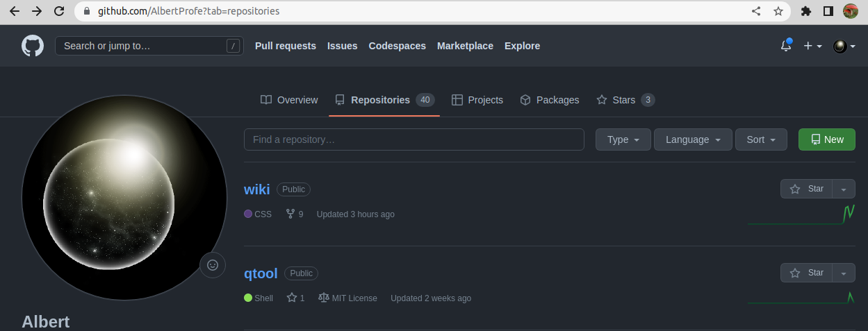Open Explore in the header
The width and height of the screenshot is (868, 331).
[x=522, y=46]
